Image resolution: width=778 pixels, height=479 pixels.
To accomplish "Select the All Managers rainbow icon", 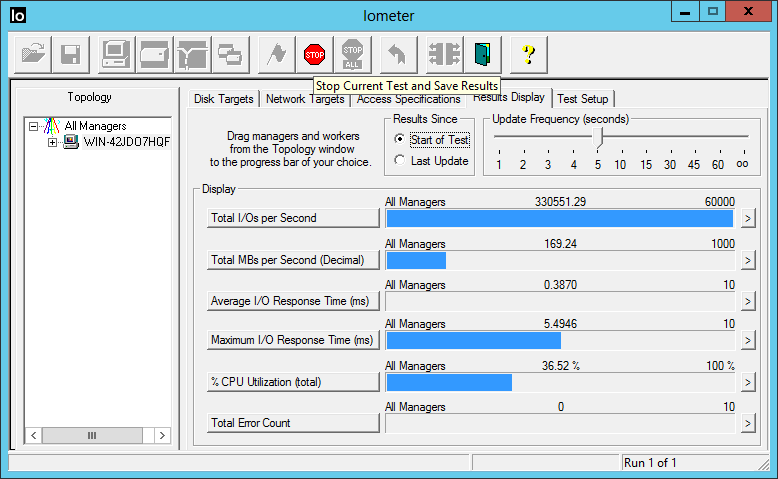I will click(x=52, y=126).
